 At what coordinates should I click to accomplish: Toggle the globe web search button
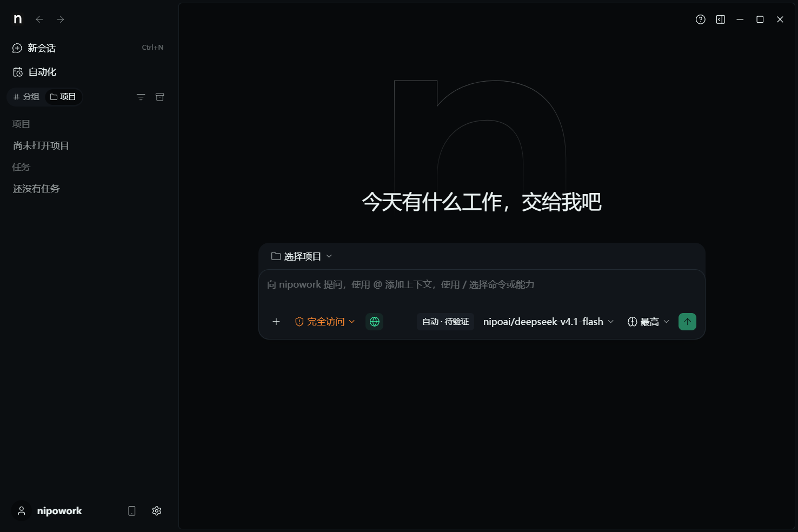point(375,322)
